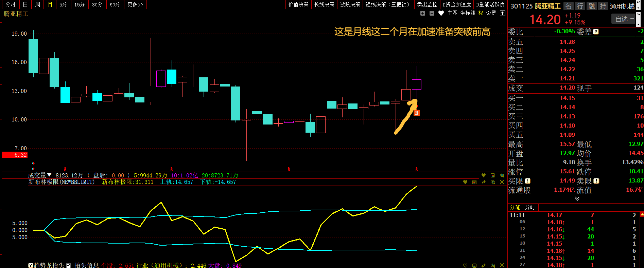
Task: Switch to 15分 period tab
Action: pyautogui.click(x=80, y=5)
